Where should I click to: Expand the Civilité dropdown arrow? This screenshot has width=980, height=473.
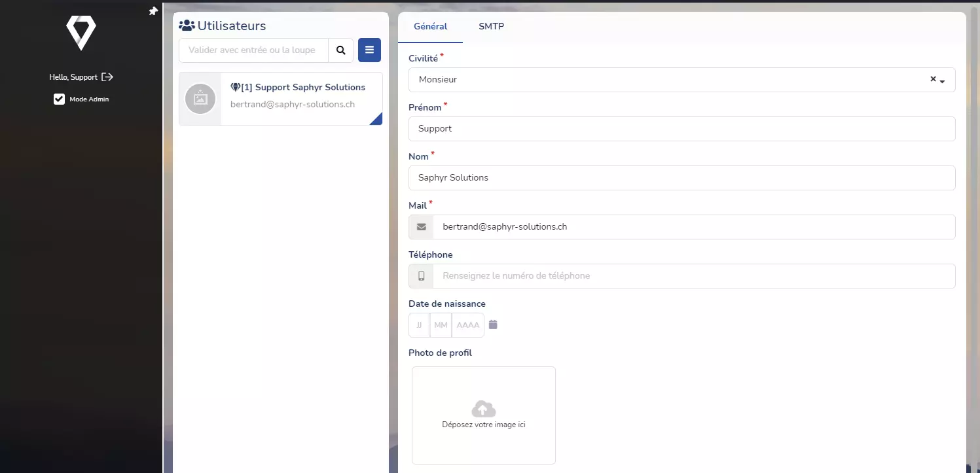tap(943, 81)
